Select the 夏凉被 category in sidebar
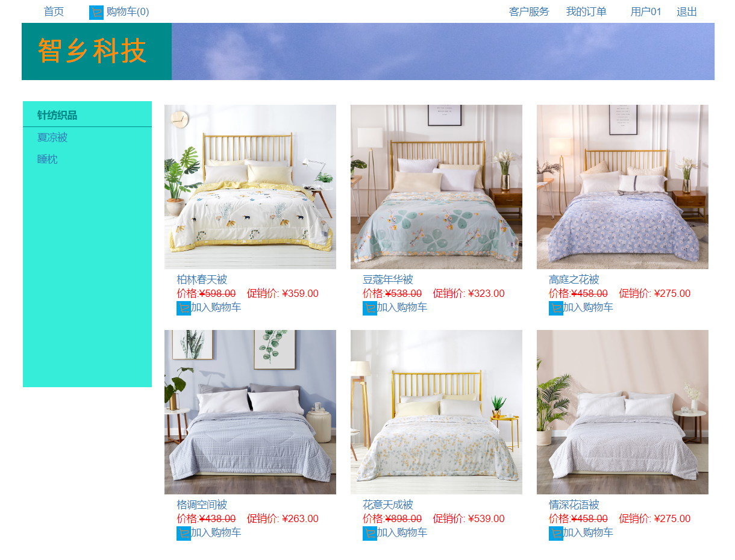Screen dimensions: 735x560 pos(52,137)
